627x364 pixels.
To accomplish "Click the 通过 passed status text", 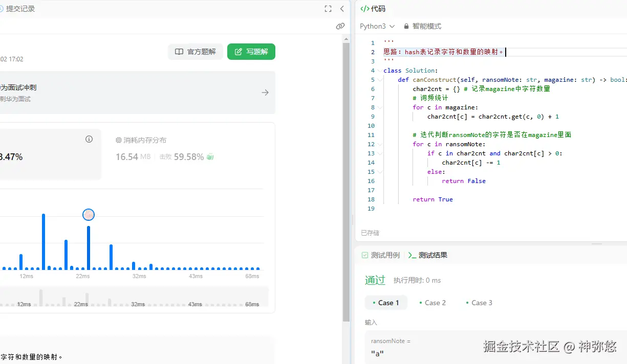I will (x=375, y=280).
